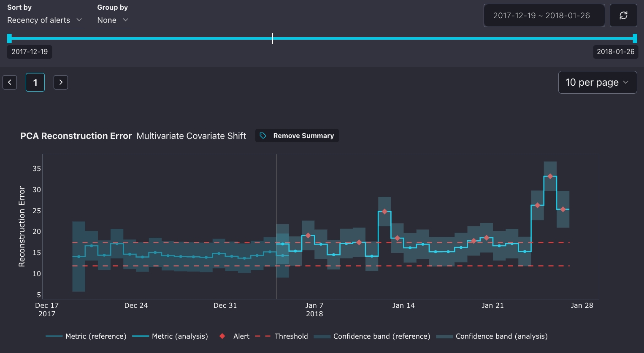Toggle Confidence band (reference) legend item
Image resolution: width=644 pixels, height=353 pixels.
tap(372, 336)
